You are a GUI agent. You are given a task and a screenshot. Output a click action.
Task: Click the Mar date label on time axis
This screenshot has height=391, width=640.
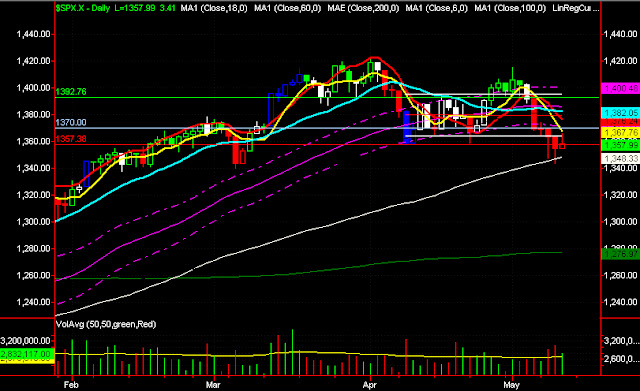point(213,385)
